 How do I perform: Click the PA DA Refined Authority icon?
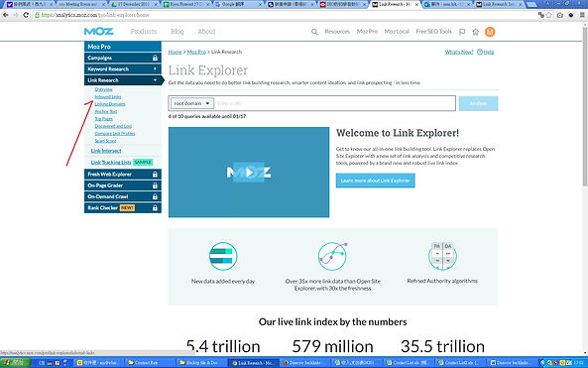pos(442,256)
